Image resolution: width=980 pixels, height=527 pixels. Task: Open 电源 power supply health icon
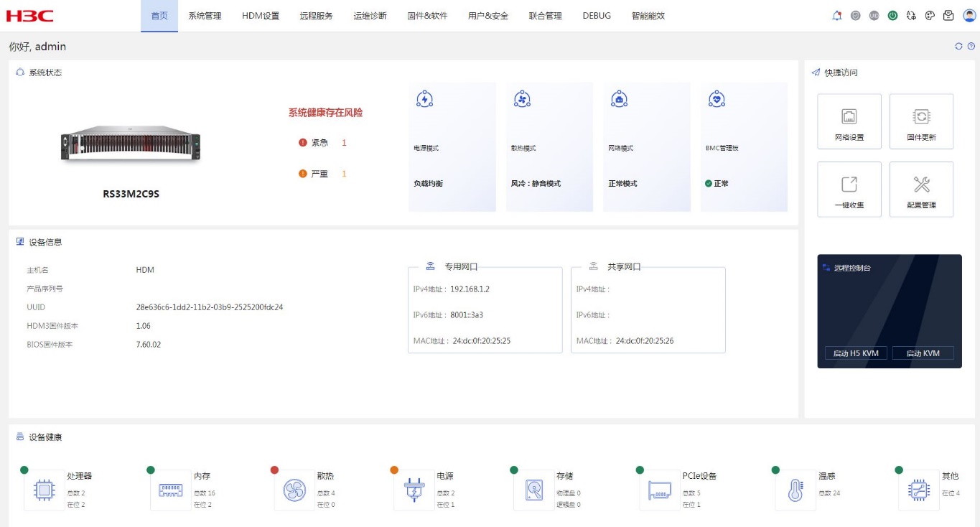coord(414,490)
